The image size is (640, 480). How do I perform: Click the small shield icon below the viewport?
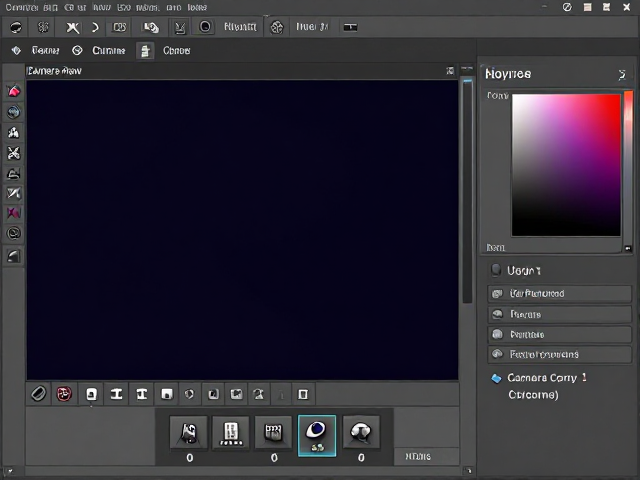pos(189,394)
